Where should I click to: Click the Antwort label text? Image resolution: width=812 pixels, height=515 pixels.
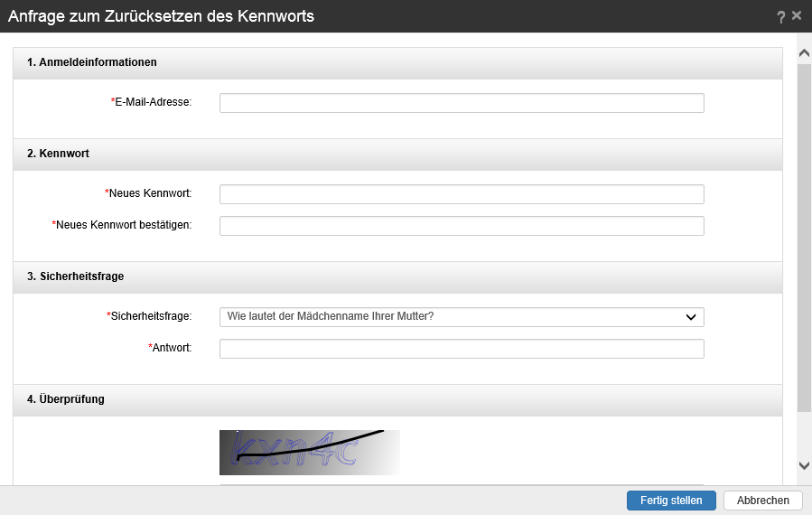click(171, 349)
